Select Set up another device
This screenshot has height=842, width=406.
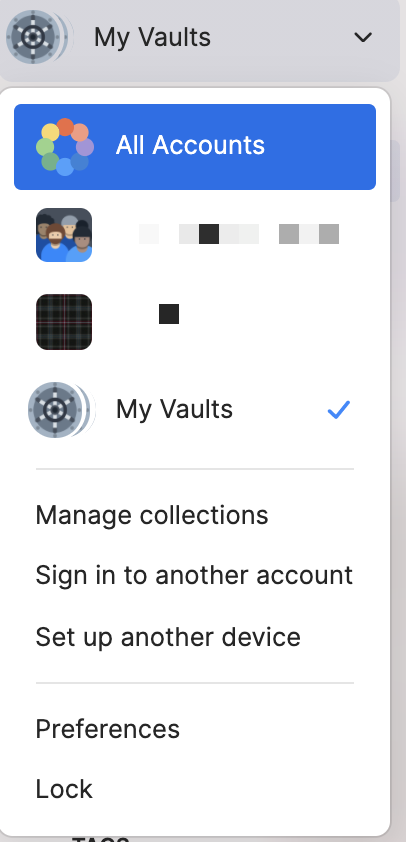(168, 637)
